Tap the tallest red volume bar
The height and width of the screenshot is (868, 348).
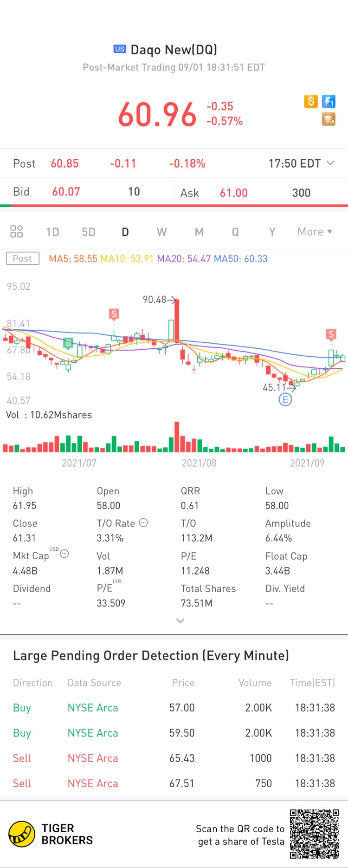tap(177, 437)
